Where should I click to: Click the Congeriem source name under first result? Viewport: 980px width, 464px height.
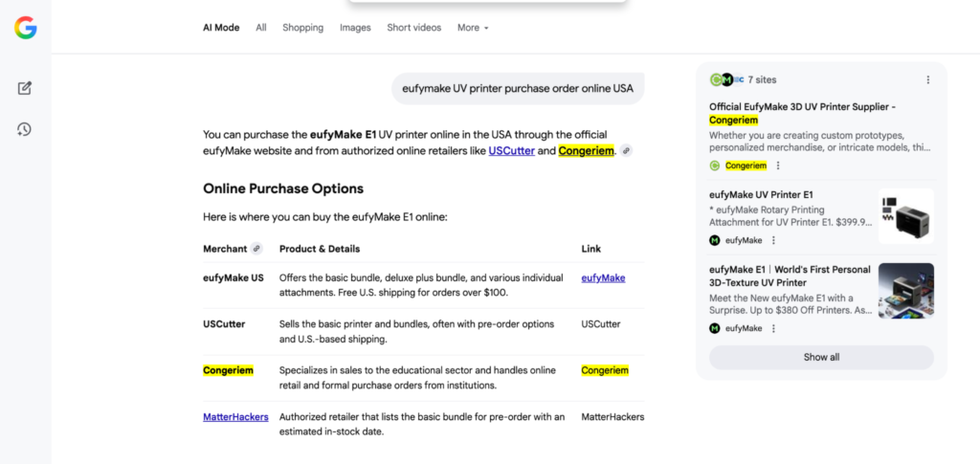pyautogui.click(x=746, y=166)
